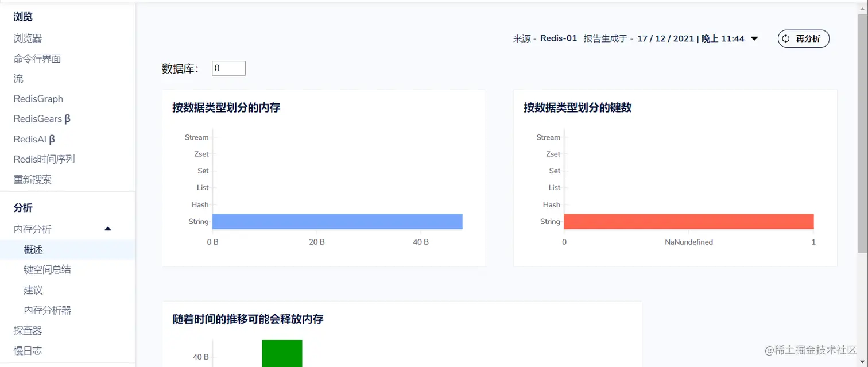Open the RedisGraph module
Image resolution: width=868 pixels, height=367 pixels.
tap(38, 98)
